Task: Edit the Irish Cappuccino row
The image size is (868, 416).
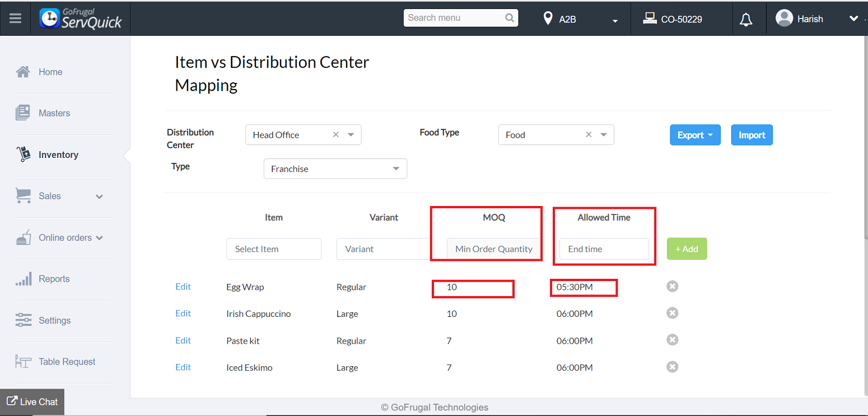Action: pos(183,314)
